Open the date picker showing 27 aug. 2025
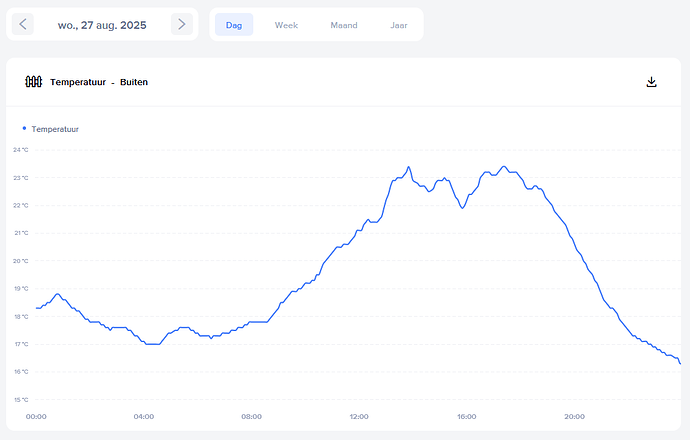The image size is (690, 440). pos(103,24)
